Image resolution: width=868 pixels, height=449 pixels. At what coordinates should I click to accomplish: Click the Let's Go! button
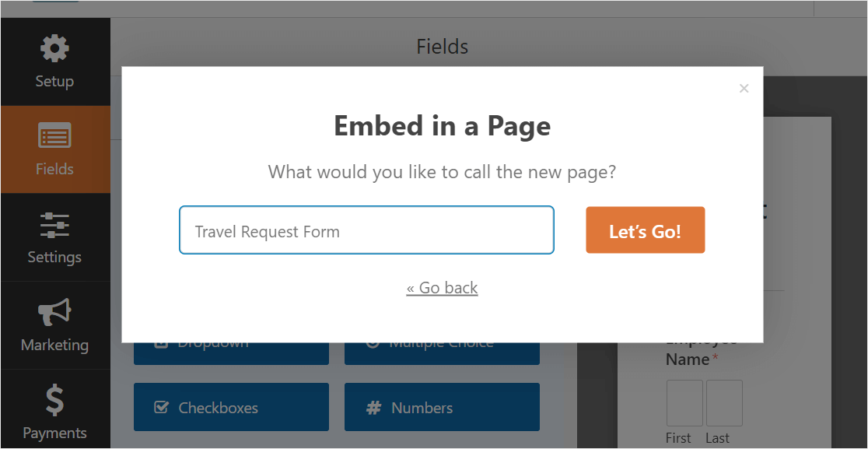[645, 230]
